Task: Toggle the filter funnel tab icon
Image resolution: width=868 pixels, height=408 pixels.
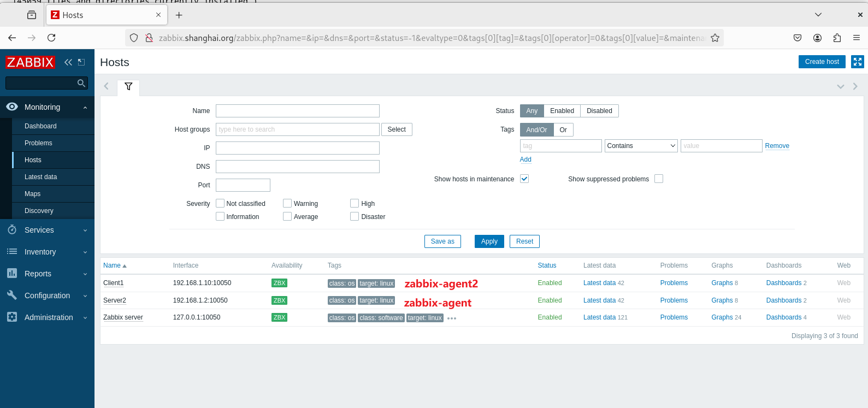Action: click(128, 86)
